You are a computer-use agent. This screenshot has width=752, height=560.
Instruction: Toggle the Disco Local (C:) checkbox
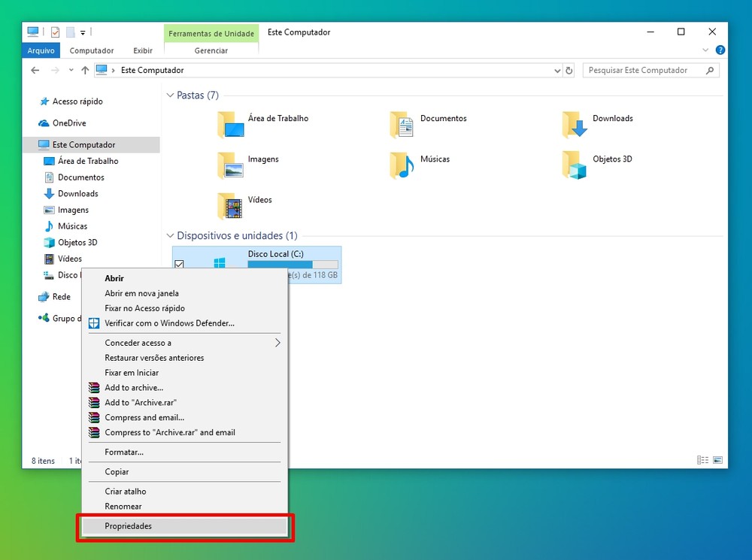[180, 264]
